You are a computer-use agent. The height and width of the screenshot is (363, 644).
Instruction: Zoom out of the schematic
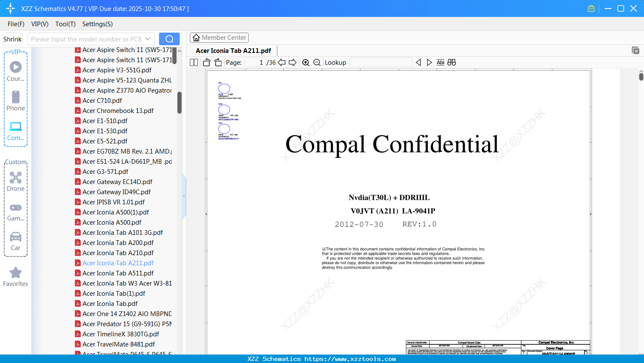317,63
